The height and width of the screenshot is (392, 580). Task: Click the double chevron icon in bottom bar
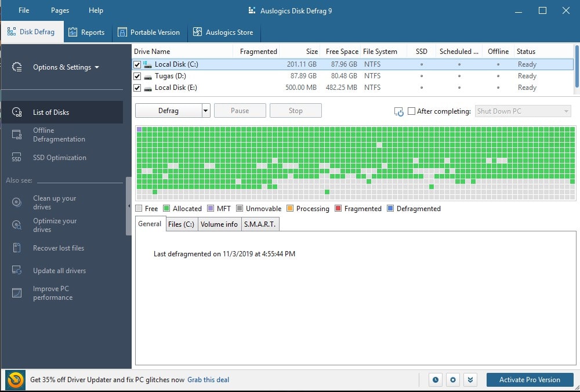tap(470, 380)
